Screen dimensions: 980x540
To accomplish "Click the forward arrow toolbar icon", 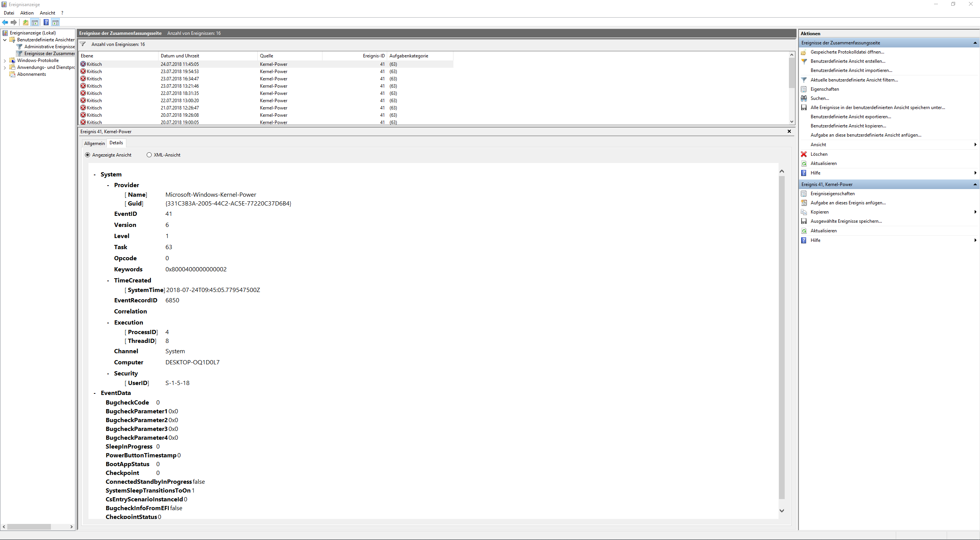I will (x=14, y=22).
